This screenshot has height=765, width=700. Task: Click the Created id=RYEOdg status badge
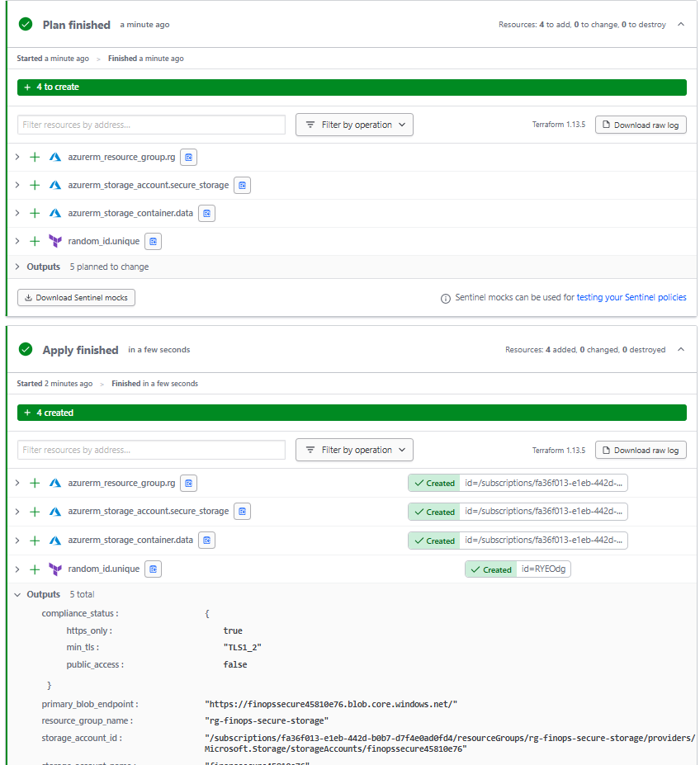(518, 569)
